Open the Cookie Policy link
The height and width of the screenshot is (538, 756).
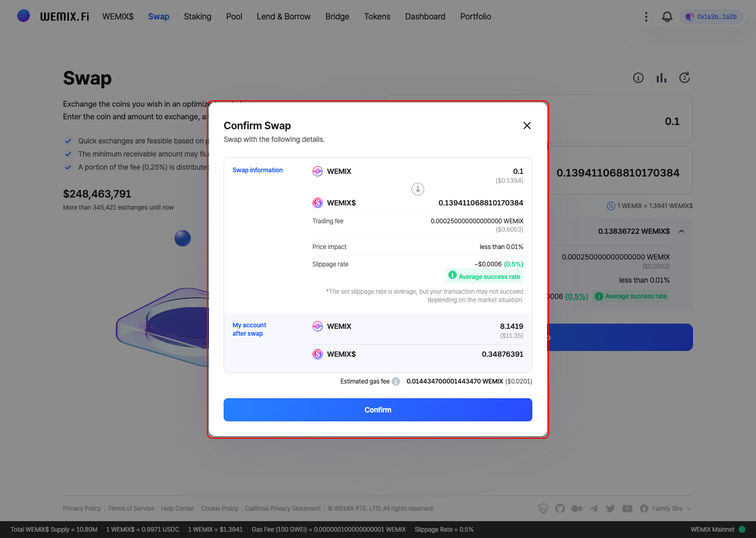(219, 509)
